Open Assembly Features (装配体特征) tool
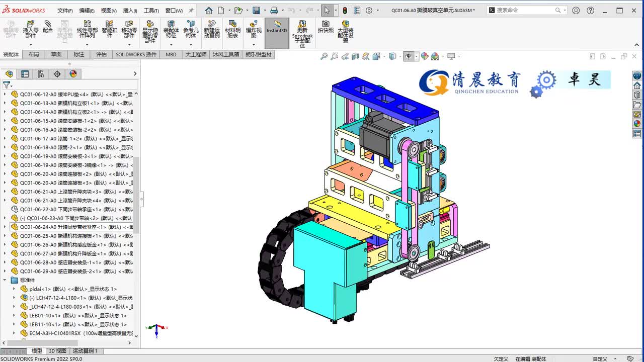The height and width of the screenshot is (362, 644). pyautogui.click(x=171, y=29)
